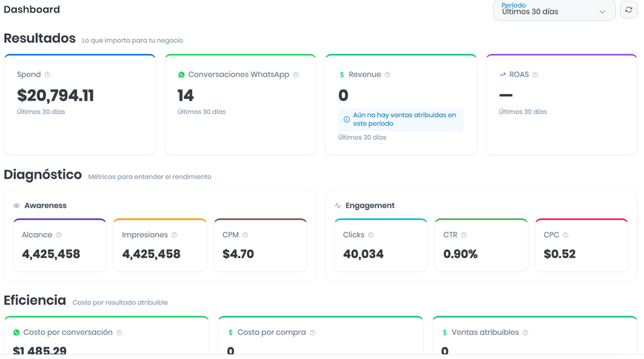Click the chevron arrow in the Período selector
Image resolution: width=644 pixels, height=359 pixels.
click(602, 12)
